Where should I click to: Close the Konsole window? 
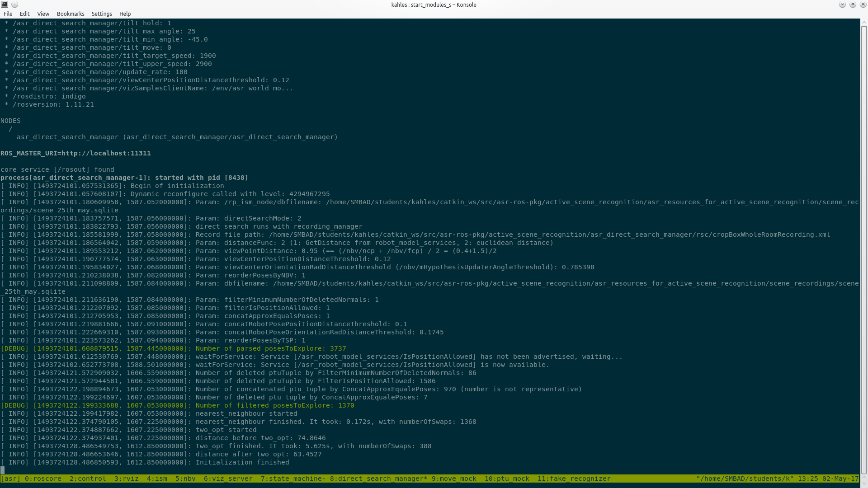[x=863, y=5]
